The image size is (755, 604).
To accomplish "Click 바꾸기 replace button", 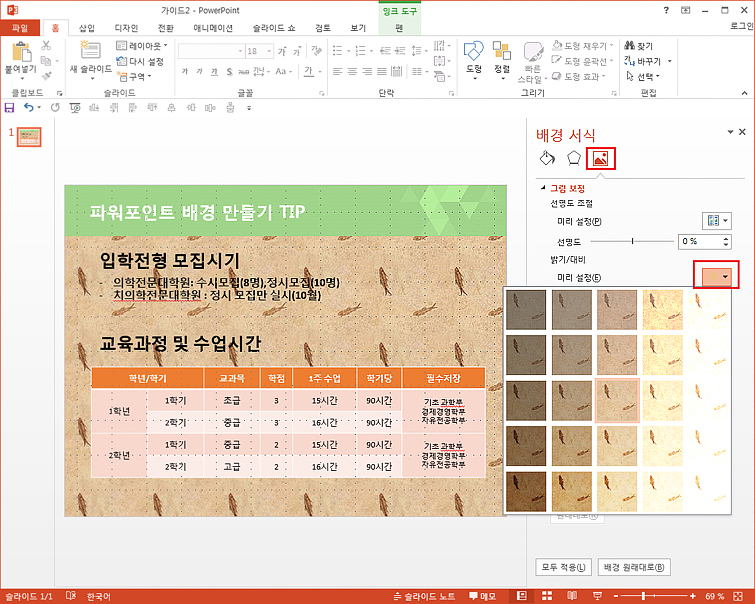I will coord(644,61).
